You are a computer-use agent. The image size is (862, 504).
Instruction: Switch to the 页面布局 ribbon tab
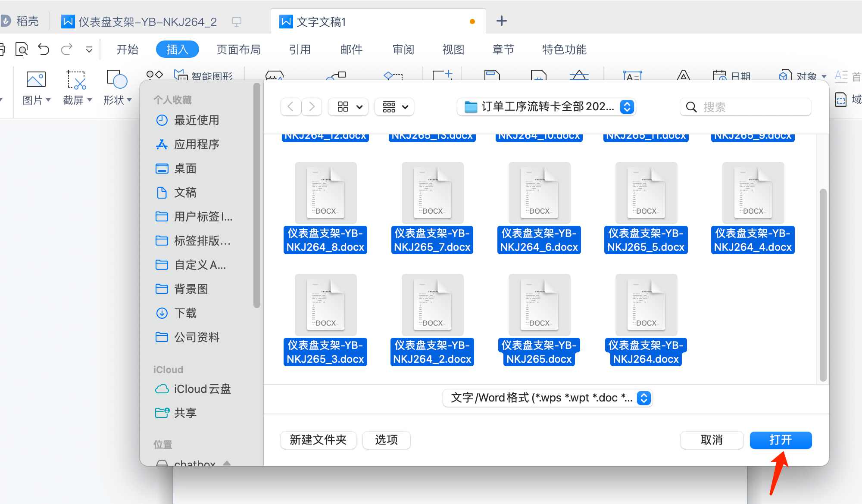pos(239,49)
